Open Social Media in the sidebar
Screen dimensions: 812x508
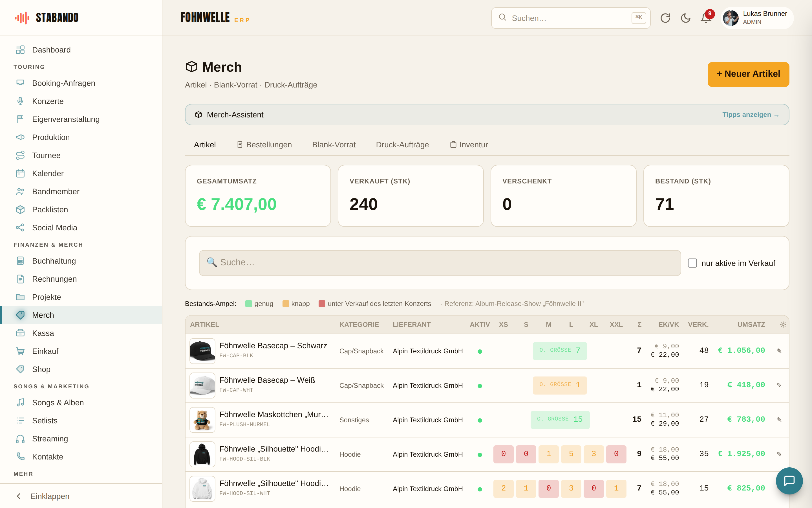(81, 227)
